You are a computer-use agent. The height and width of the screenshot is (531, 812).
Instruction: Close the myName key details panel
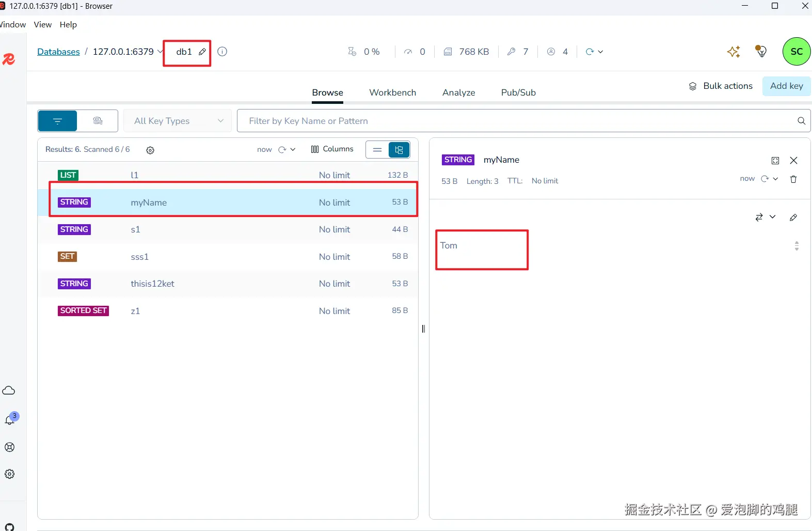[793, 161]
